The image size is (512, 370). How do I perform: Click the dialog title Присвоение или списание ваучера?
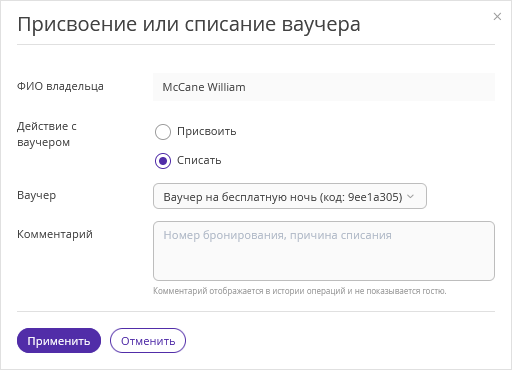point(189,24)
